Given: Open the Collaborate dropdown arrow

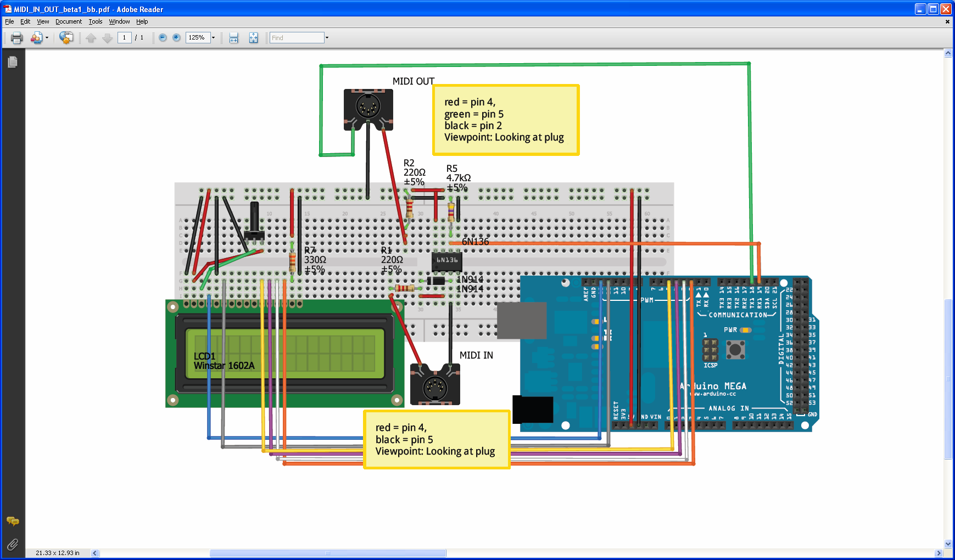Looking at the screenshot, I should (47, 38).
